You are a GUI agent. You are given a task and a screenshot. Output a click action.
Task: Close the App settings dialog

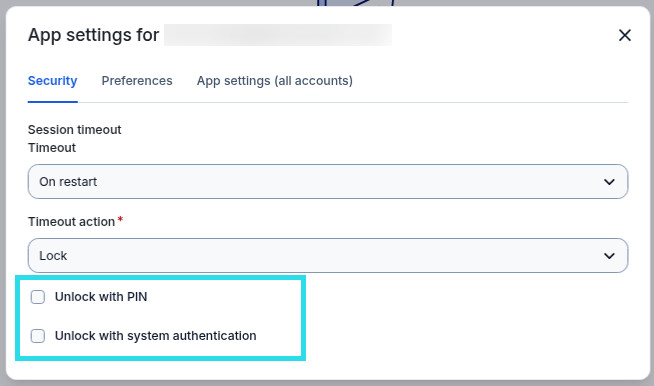624,35
